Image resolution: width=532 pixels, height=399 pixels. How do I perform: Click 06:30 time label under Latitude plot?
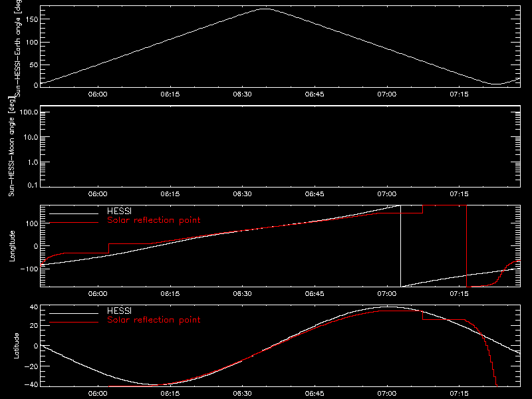tap(242, 393)
